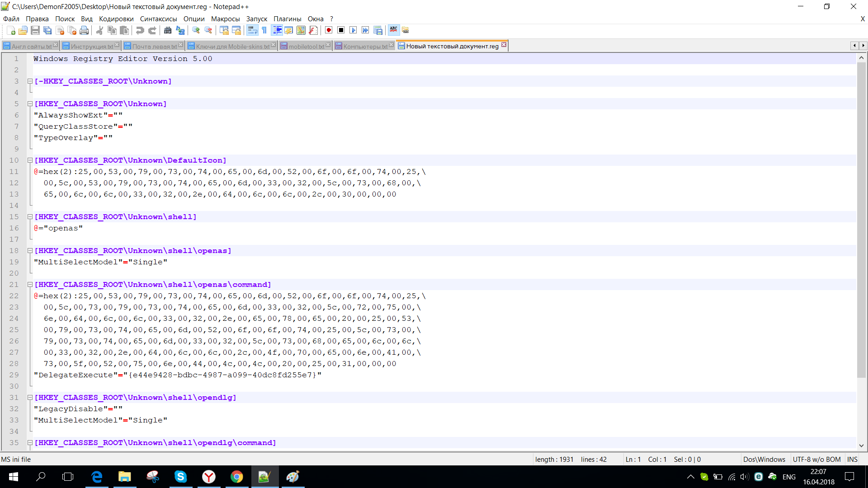Open Find dialog with binoculars icon
Image resolution: width=868 pixels, height=488 pixels.
tap(168, 30)
